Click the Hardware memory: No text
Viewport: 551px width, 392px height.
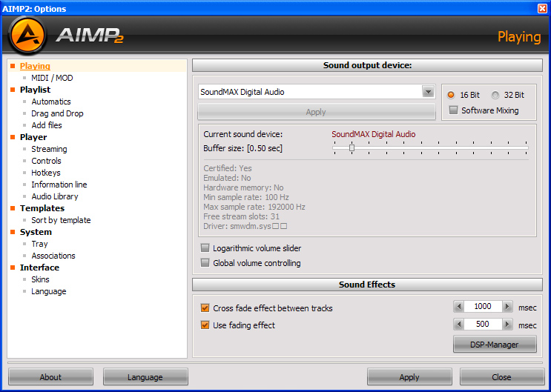(x=243, y=187)
